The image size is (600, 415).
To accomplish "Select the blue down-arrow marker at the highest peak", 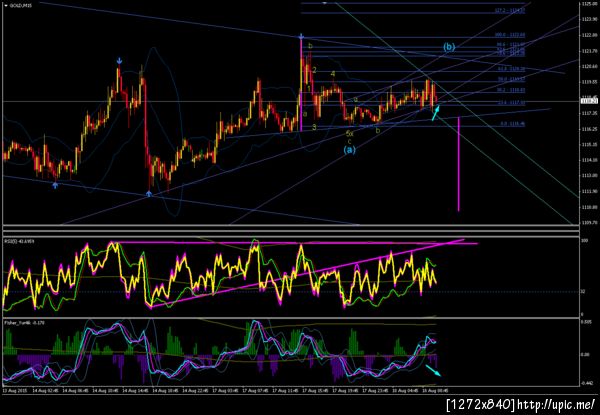I will 302,37.
